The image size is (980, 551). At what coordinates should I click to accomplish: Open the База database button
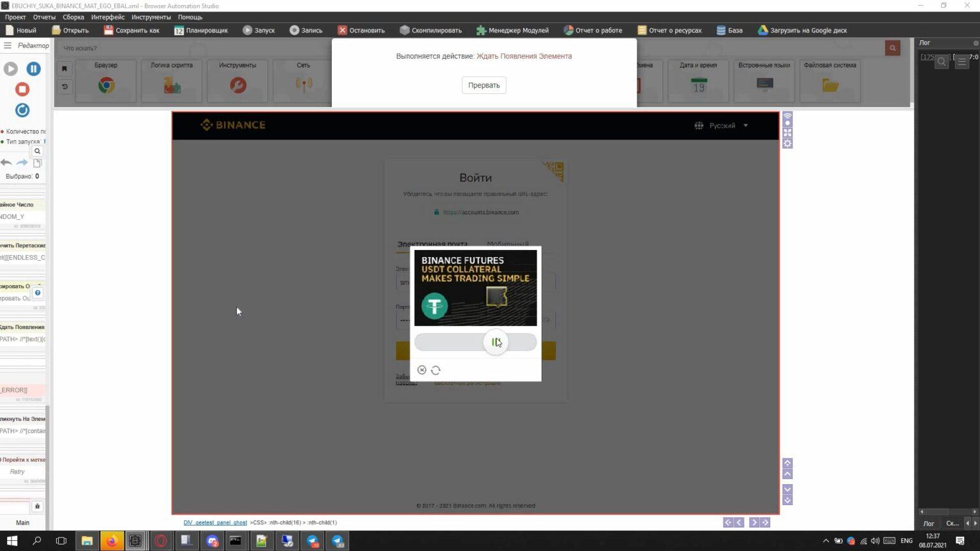pos(729,30)
